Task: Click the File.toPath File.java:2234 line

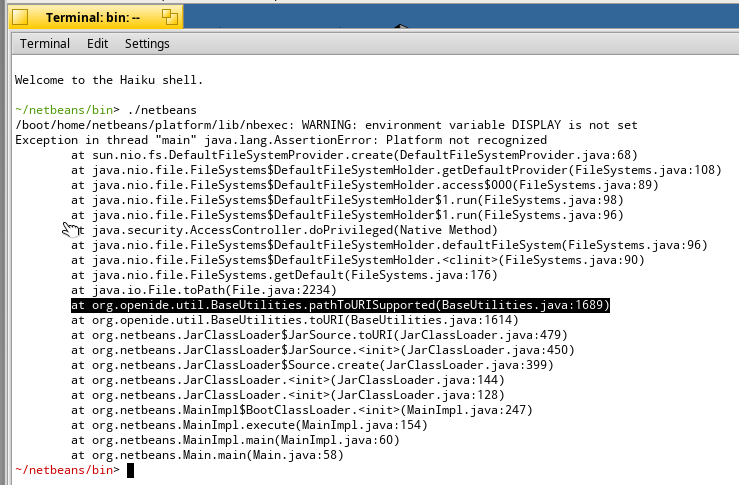Action: (x=204, y=291)
